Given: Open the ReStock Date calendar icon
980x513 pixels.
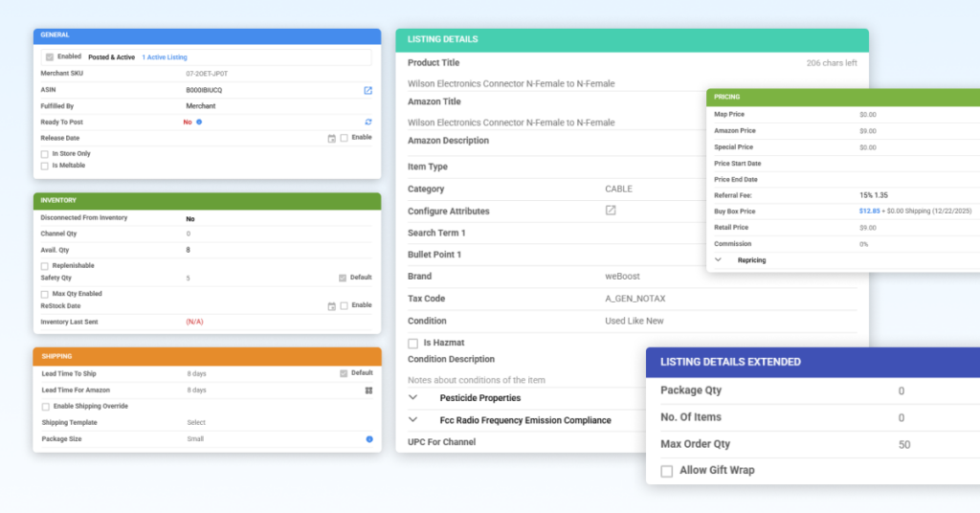Looking at the screenshot, I should point(332,305).
